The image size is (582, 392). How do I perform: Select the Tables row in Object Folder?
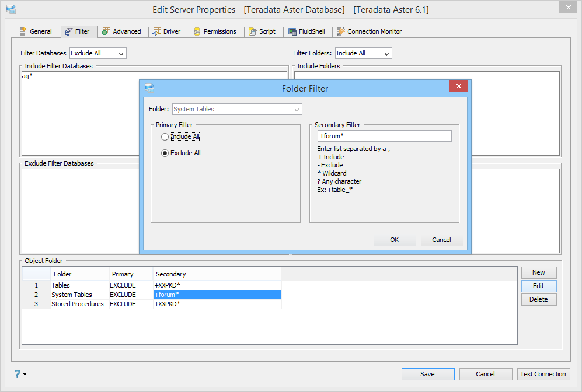[152, 285]
